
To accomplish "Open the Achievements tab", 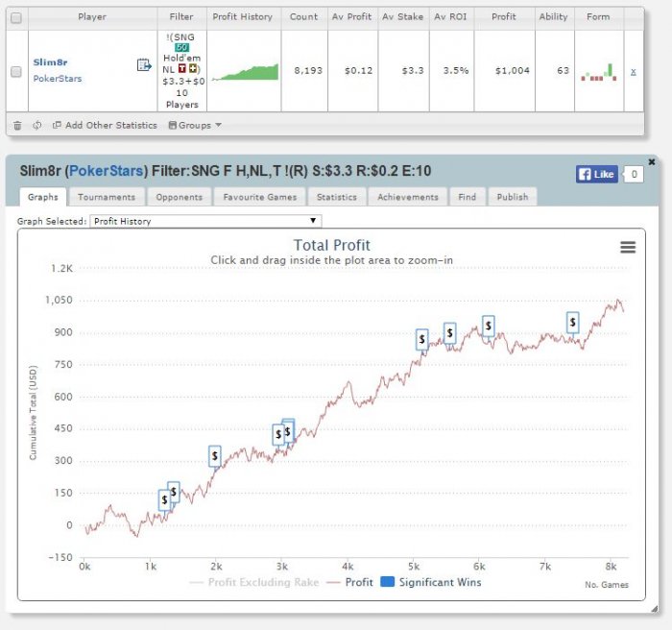I will point(408,197).
